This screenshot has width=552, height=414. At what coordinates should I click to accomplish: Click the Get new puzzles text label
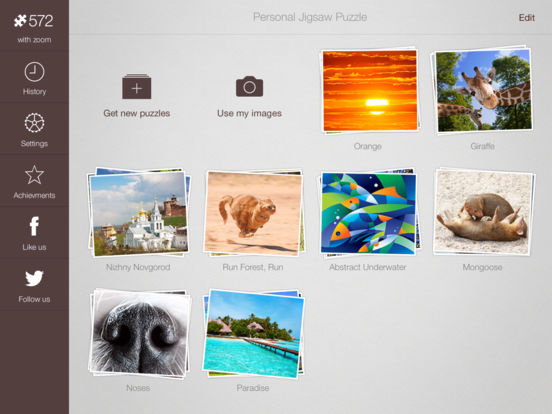137,113
